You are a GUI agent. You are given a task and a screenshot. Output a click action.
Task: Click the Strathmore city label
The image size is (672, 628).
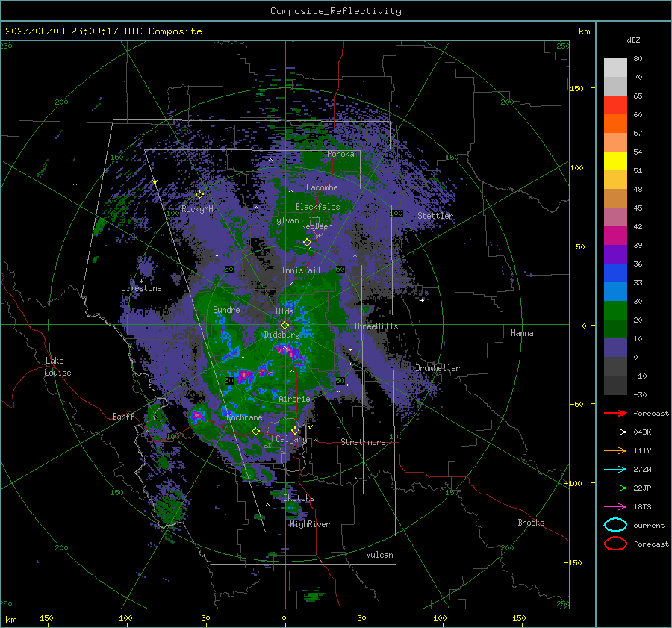tap(363, 442)
